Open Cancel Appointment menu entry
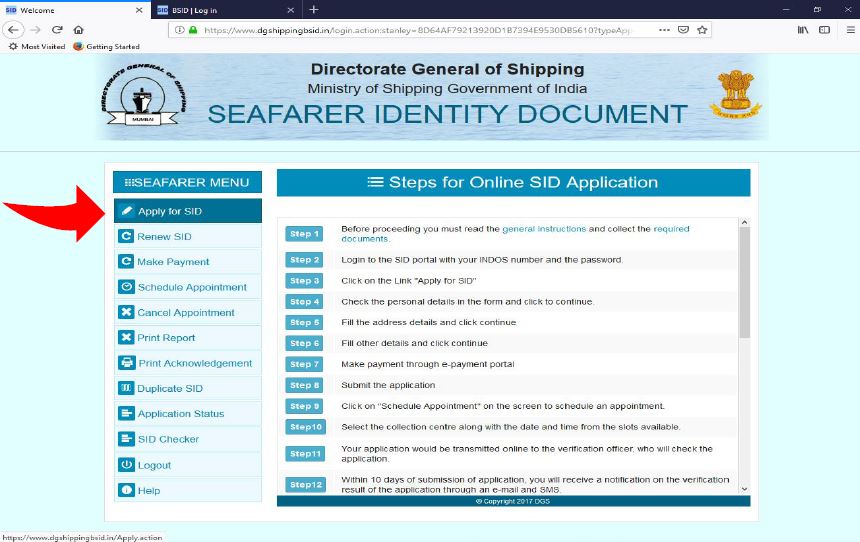This screenshot has width=860, height=542. [188, 312]
